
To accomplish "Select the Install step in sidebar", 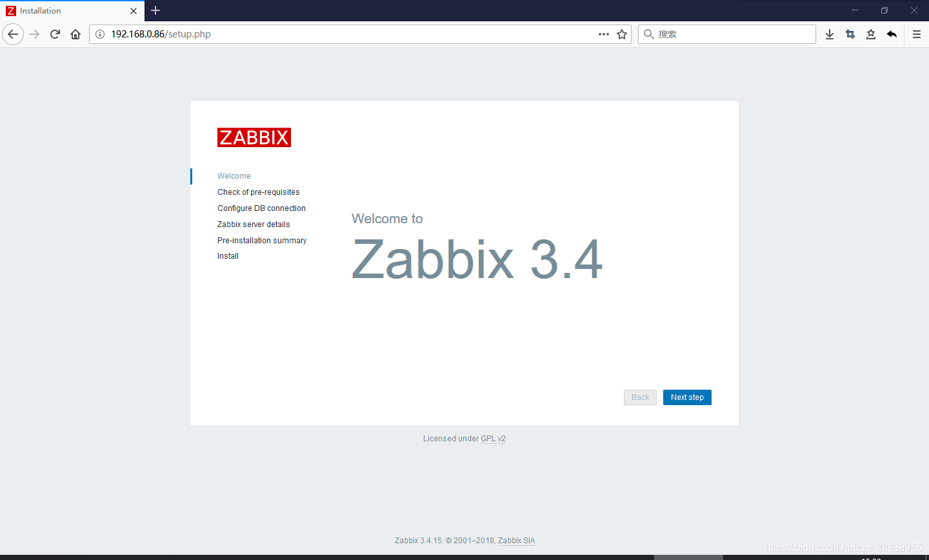I will 228,256.
